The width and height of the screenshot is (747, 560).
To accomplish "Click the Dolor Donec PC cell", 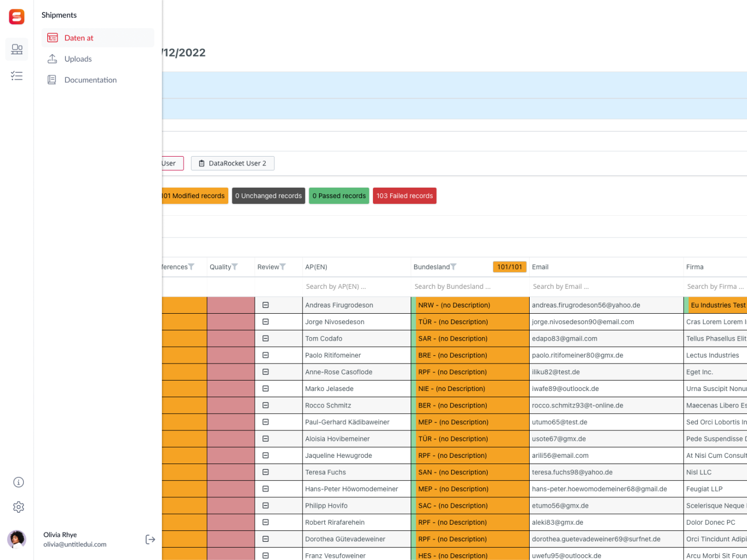I will pyautogui.click(x=716, y=523).
